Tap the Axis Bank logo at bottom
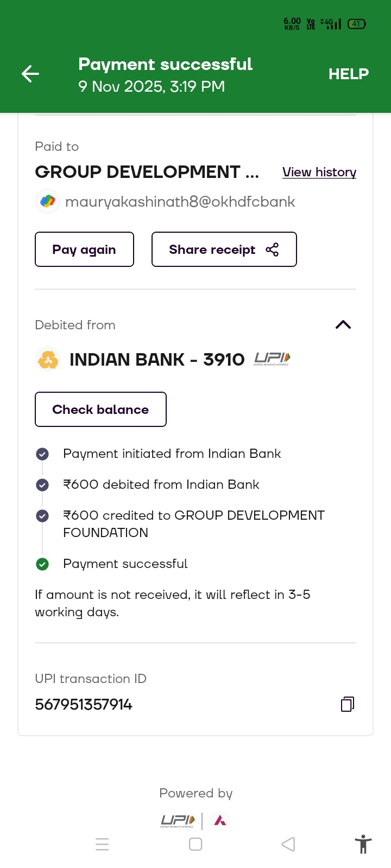Screen dimensions: 391x868 click(x=220, y=821)
